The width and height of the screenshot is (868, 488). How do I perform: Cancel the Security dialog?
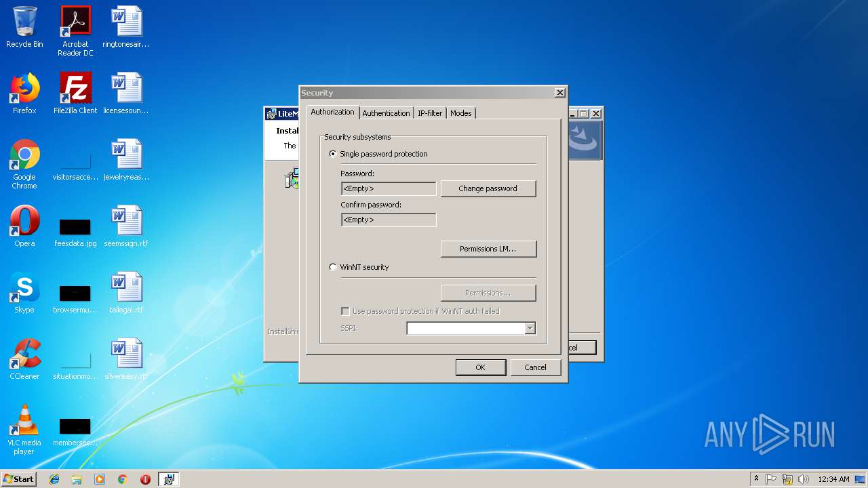click(535, 367)
